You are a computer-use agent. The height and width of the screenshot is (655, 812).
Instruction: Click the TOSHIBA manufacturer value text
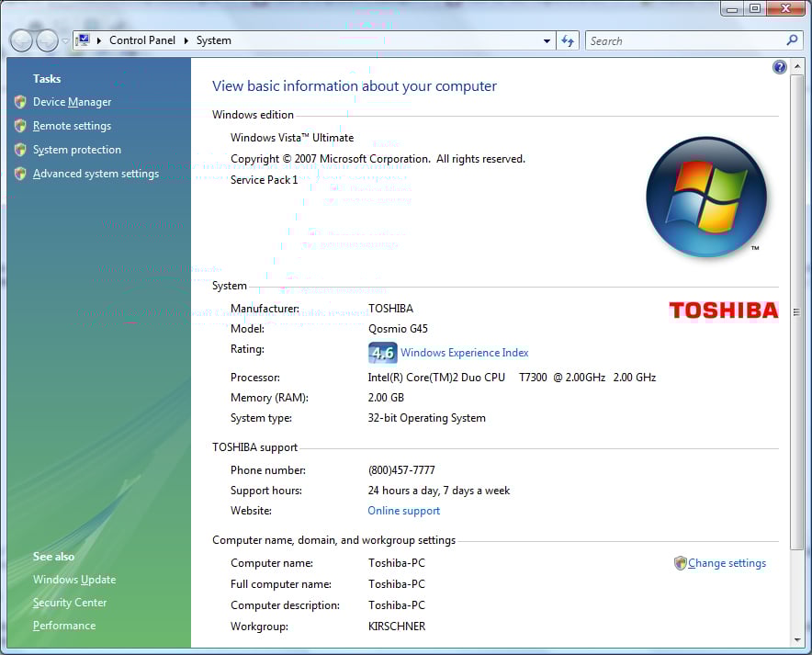coord(391,309)
